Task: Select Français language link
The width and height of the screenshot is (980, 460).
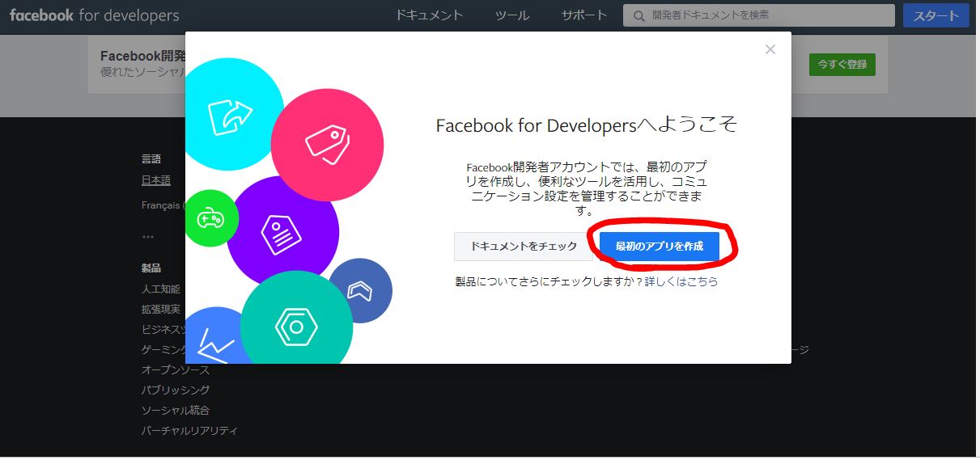Action: click(161, 205)
